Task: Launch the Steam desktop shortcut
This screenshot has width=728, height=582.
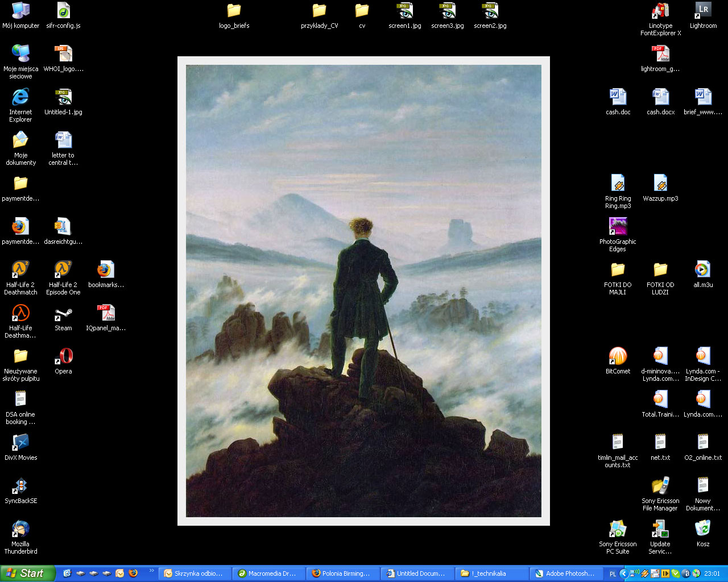Action: pyautogui.click(x=63, y=314)
